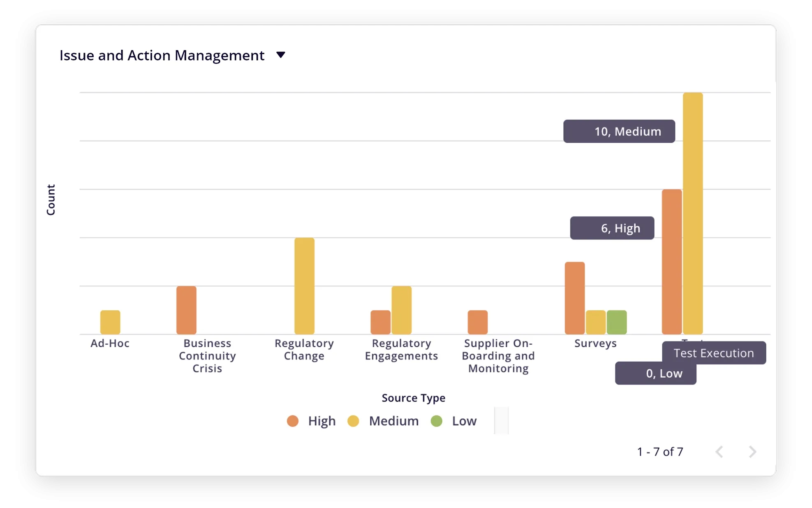The width and height of the screenshot is (812, 508).
Task: Open the Issue and Action Management dropdown arrow
Action: point(281,55)
